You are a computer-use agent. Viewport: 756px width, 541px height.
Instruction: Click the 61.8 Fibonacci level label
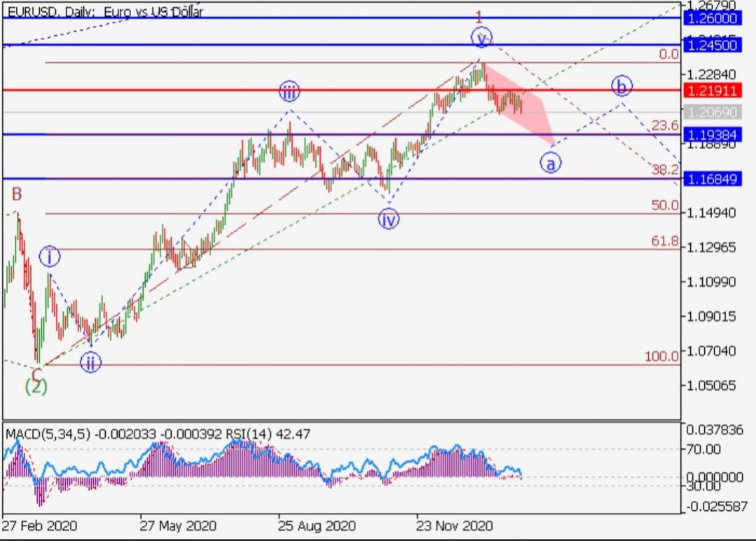664,241
